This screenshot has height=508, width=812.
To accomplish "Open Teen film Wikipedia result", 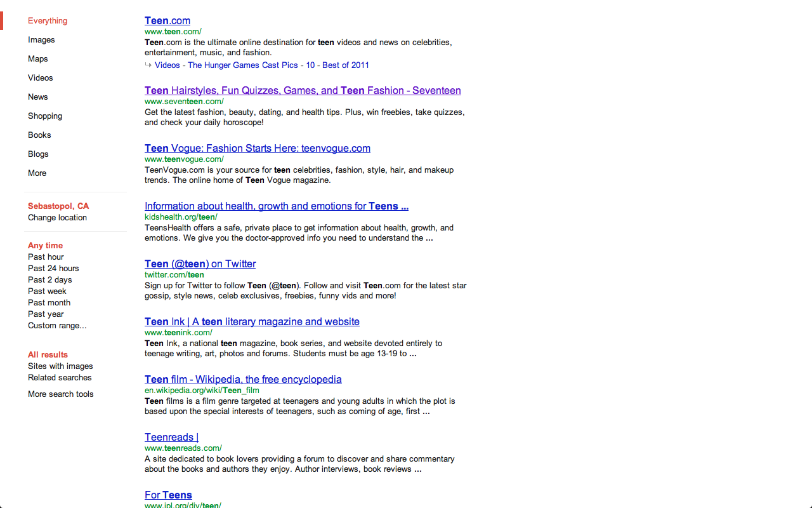I will point(243,380).
